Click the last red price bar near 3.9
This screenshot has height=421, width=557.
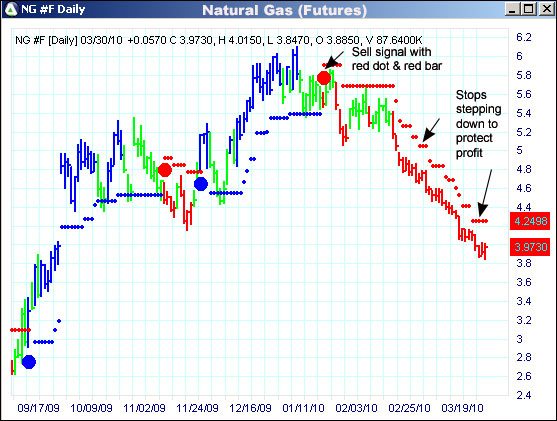(x=485, y=251)
